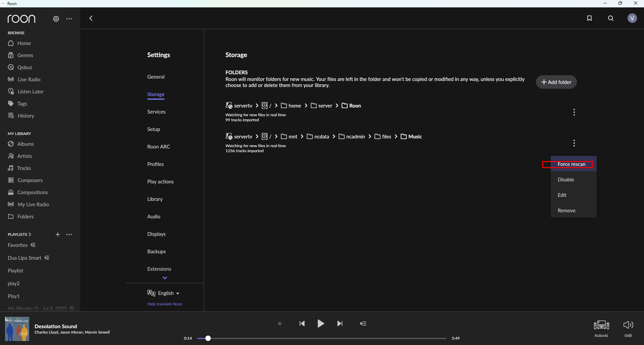Open the Help translate Roon link
The image size is (644, 345).
point(165,304)
